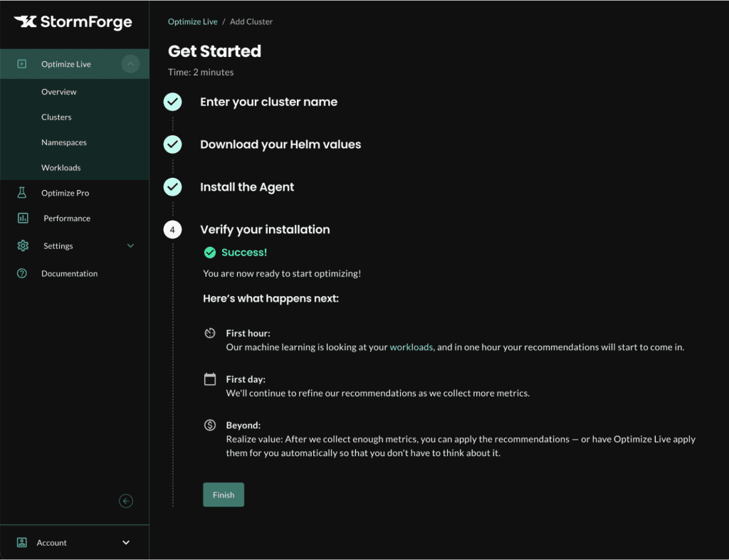The image size is (729, 560).
Task: Open Account menu label
Action: 51,543
